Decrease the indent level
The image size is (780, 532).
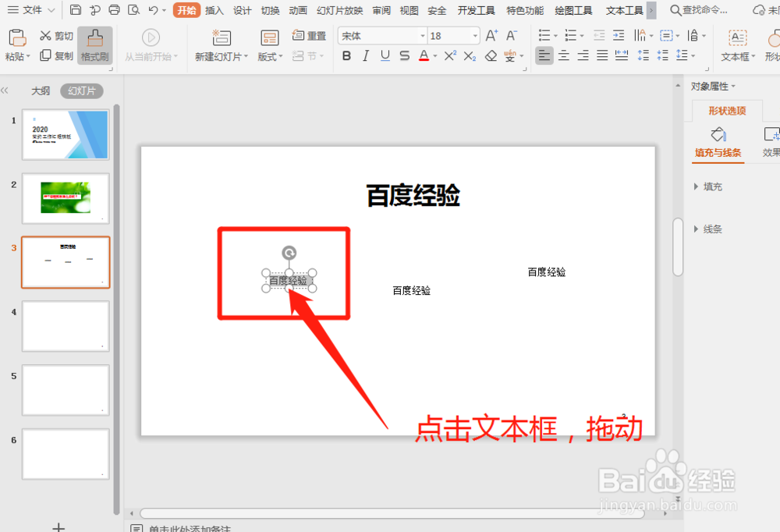tap(599, 35)
